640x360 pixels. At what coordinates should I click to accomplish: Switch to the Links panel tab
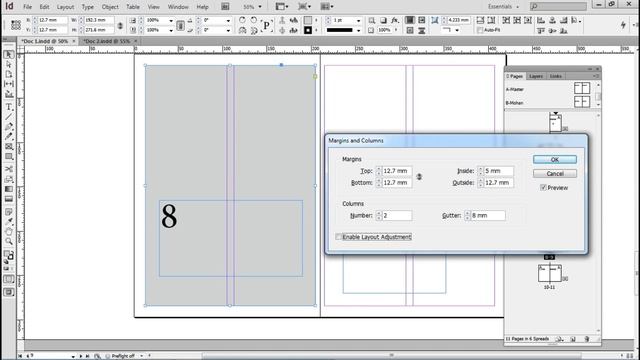pos(556,76)
